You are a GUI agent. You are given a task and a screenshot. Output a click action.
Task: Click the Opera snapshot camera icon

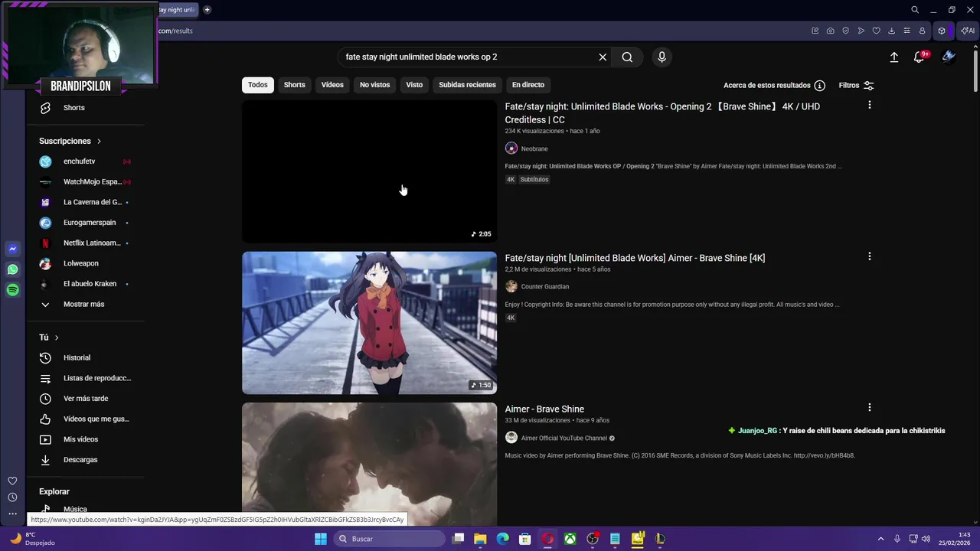830,31
